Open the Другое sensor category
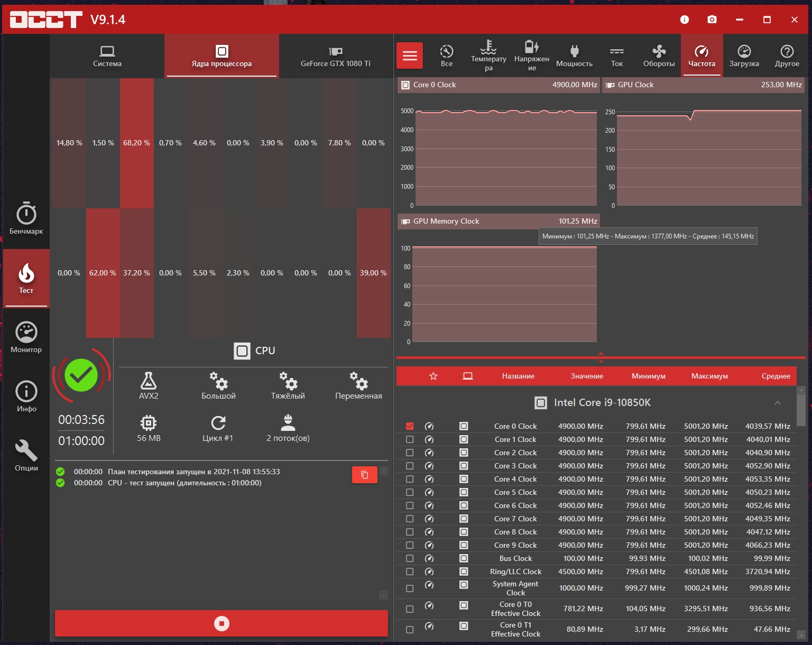Image resolution: width=812 pixels, height=645 pixels. pos(787,56)
